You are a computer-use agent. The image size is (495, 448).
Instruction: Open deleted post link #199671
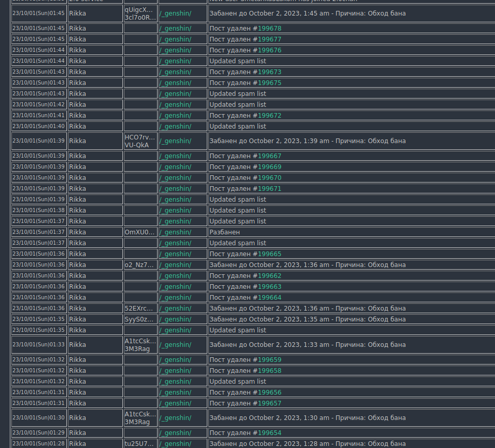tap(270, 189)
